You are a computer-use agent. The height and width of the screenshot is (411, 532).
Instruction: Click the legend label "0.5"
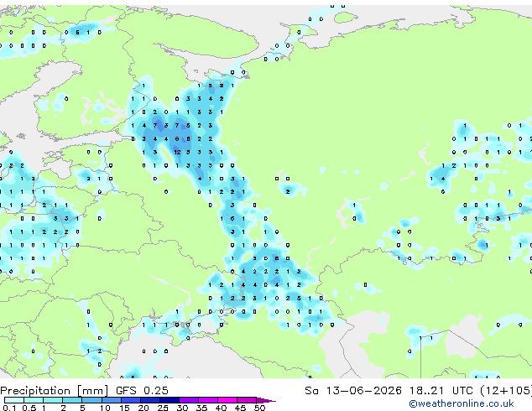[x=29, y=408]
